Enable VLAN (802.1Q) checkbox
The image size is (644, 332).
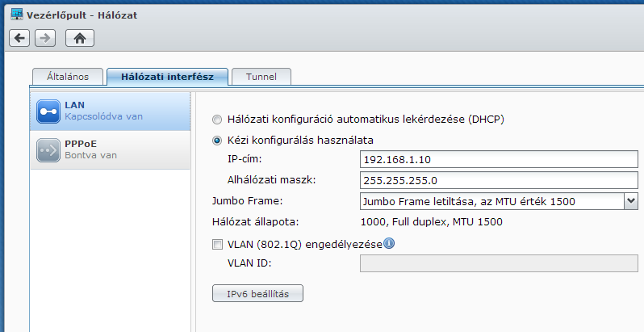(x=217, y=245)
